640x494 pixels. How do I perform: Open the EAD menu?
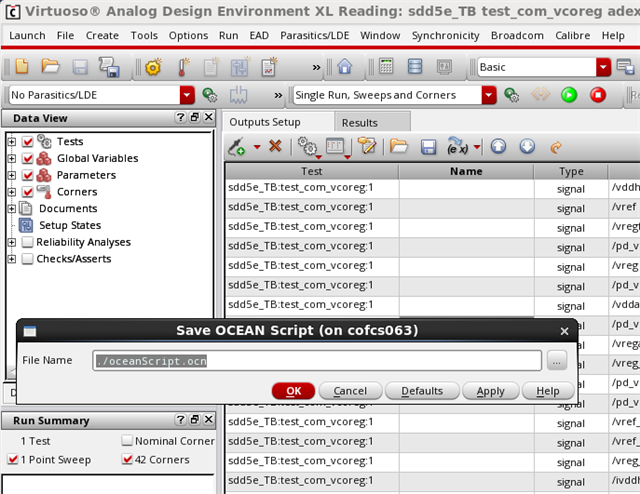click(259, 36)
